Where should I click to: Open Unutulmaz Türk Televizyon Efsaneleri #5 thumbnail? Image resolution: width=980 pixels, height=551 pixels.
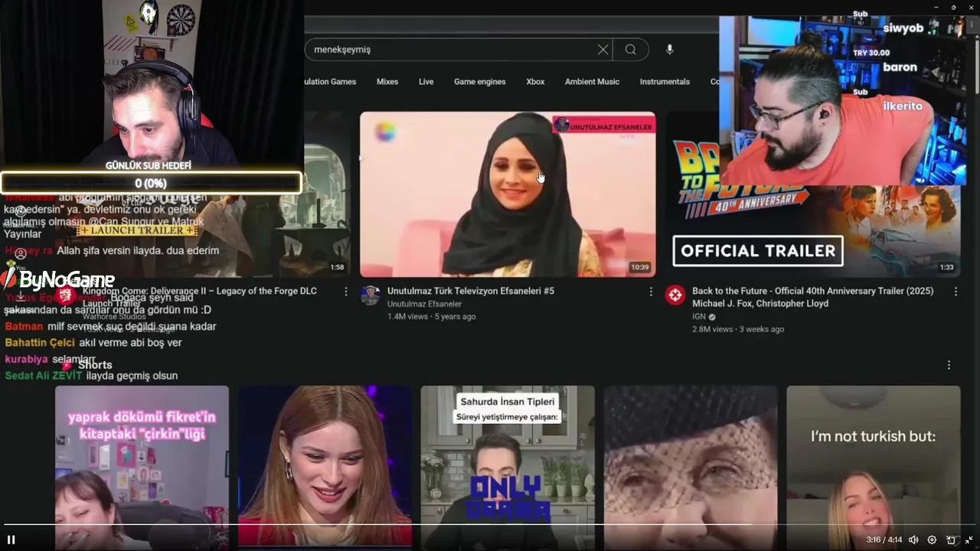[x=508, y=194]
